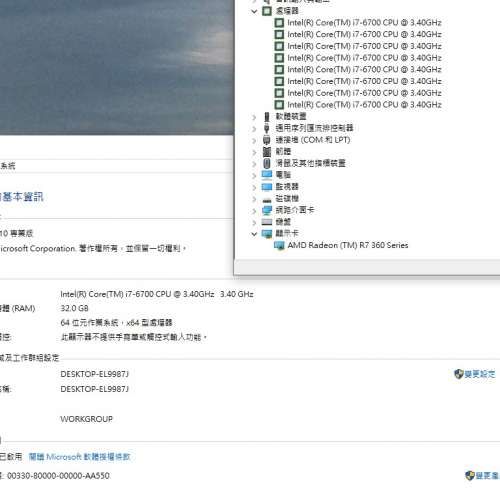Click the processor text in System window
Image resolution: width=500 pixels, height=500 pixels.
[x=157, y=294]
